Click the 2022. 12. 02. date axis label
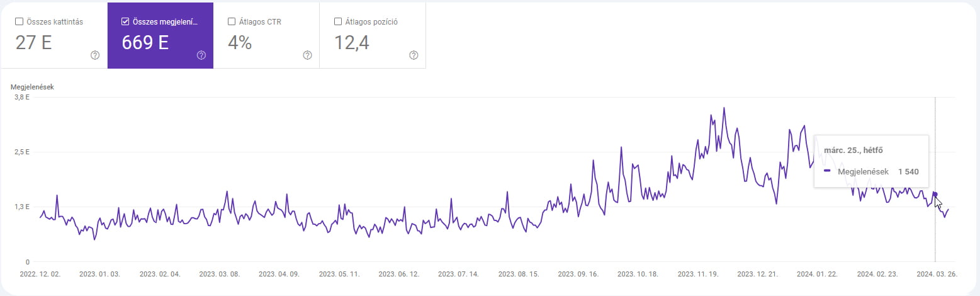This screenshot has width=980, height=296. 39,275
